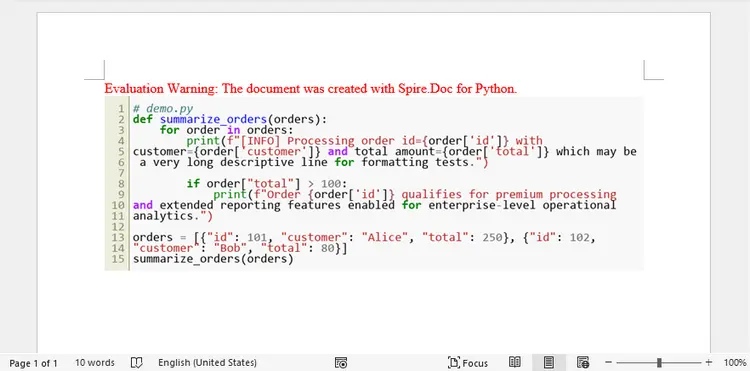Image resolution: width=750 pixels, height=371 pixels.
Task: Change language English (United States)
Action: 207,363
